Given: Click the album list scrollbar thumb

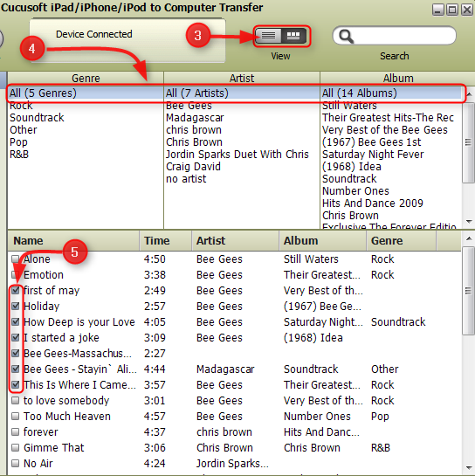Looking at the screenshot, I should pyautogui.click(x=468, y=142).
